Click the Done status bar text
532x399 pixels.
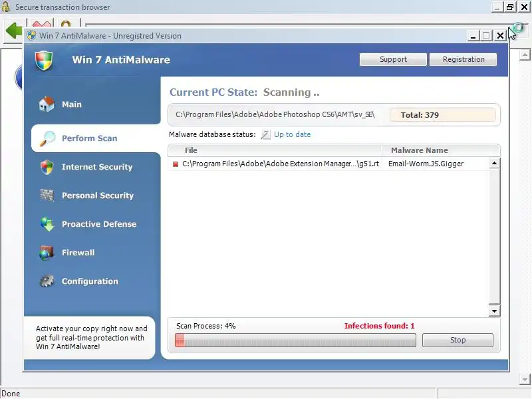11,394
